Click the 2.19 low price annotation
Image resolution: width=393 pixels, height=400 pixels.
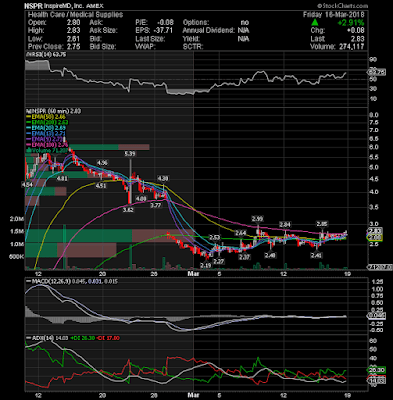pos(206,265)
